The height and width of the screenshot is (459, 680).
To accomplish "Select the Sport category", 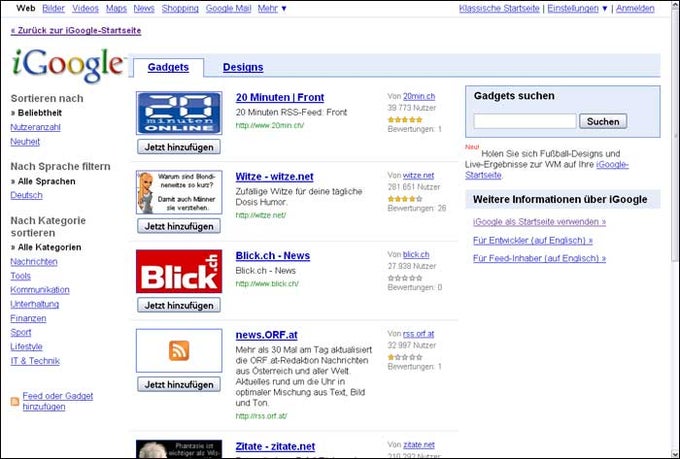I will tap(21, 332).
